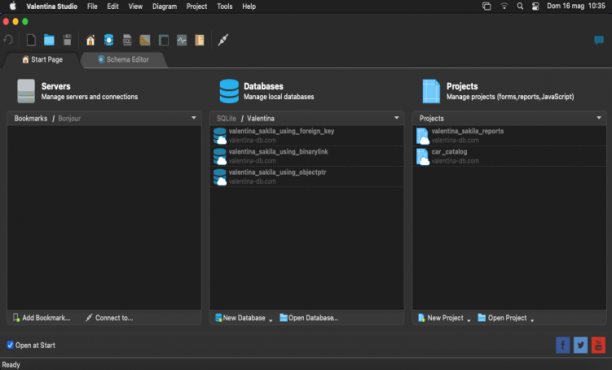Open the Twitter icon link
Screen dimensions: 612x370
click(x=580, y=345)
